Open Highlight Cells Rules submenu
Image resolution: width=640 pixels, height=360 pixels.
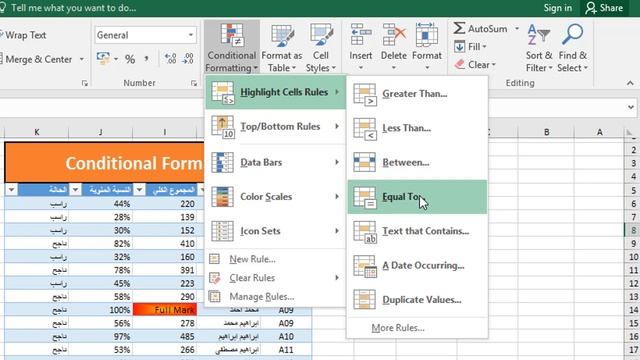(x=276, y=92)
